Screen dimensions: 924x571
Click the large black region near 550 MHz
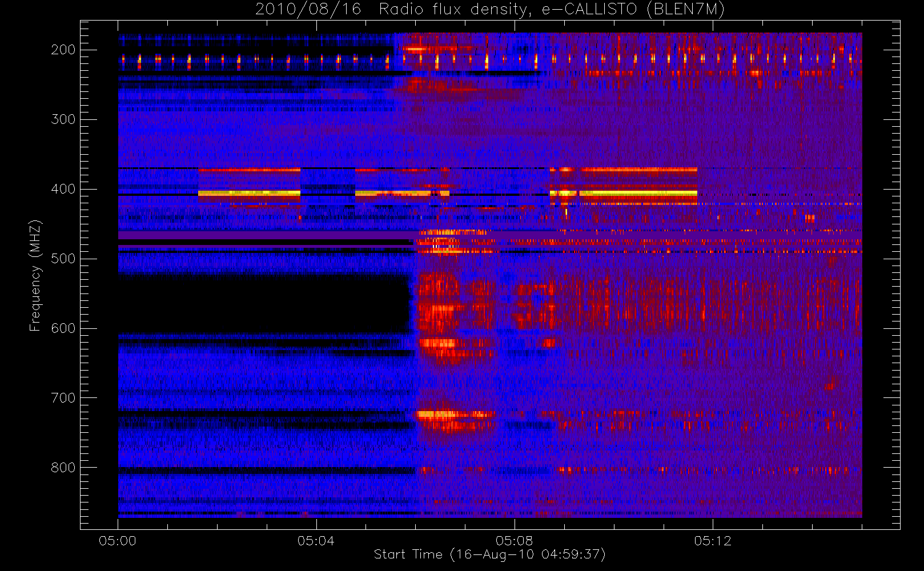264,304
